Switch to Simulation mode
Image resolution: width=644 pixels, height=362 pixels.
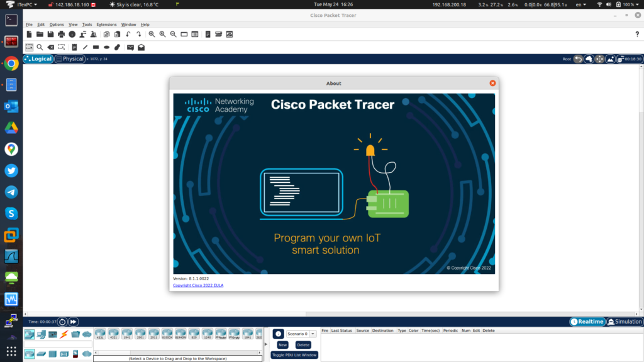point(625,322)
